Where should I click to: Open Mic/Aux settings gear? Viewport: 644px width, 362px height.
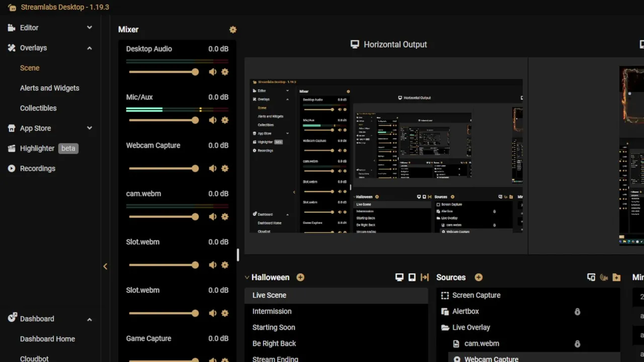click(225, 120)
